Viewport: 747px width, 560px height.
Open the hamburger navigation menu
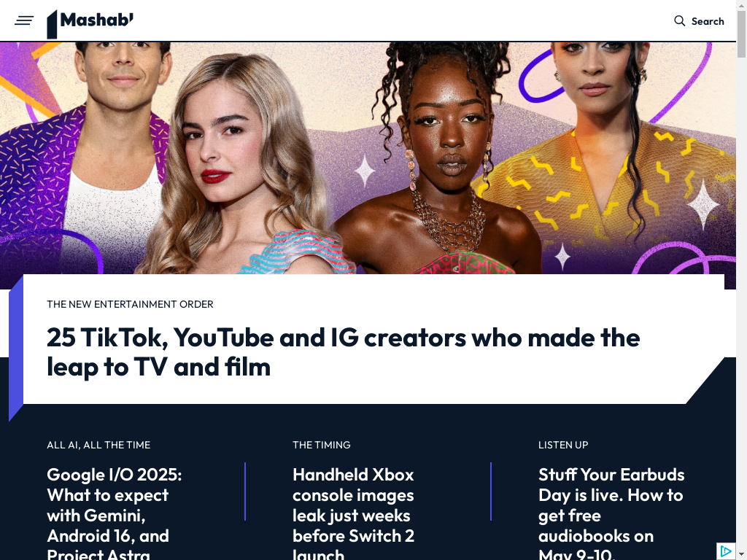(x=24, y=21)
